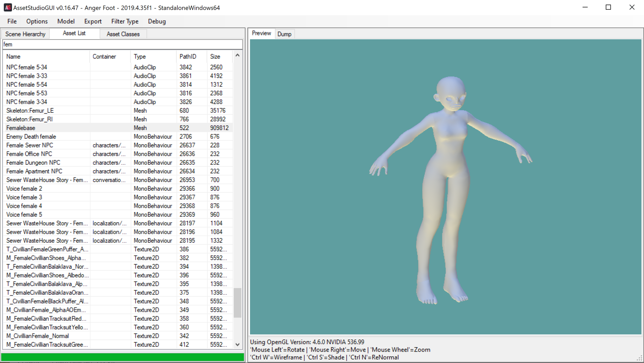Switch to the Dump tab

[x=284, y=34]
